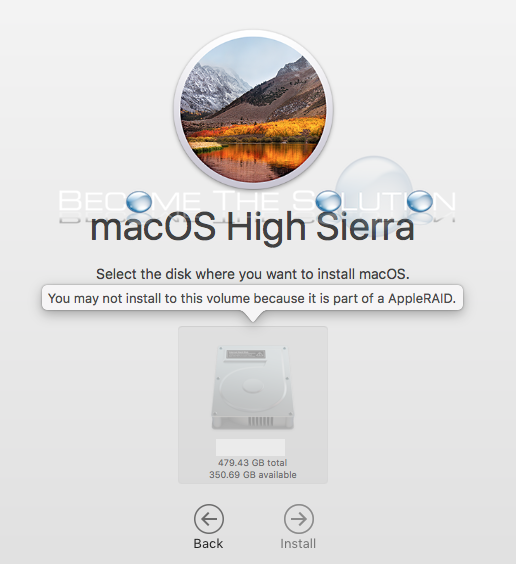516x564 pixels.
Task: Click the Back text label
Action: (208, 543)
